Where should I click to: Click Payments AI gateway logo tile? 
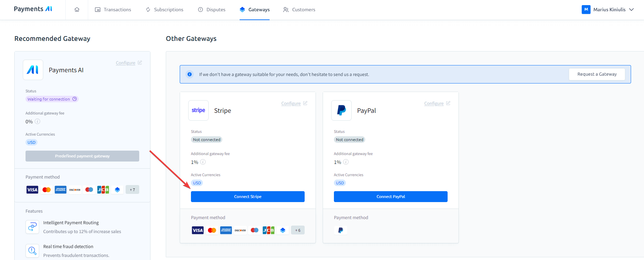point(33,70)
